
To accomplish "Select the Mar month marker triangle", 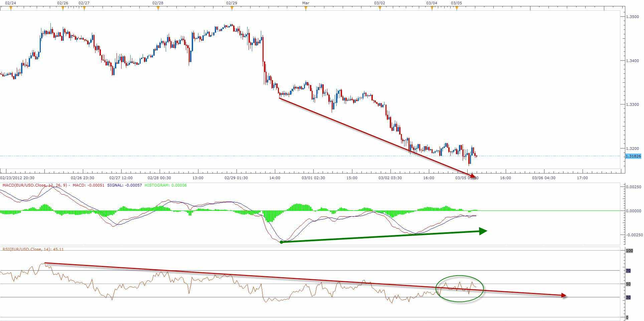I will (306, 8).
